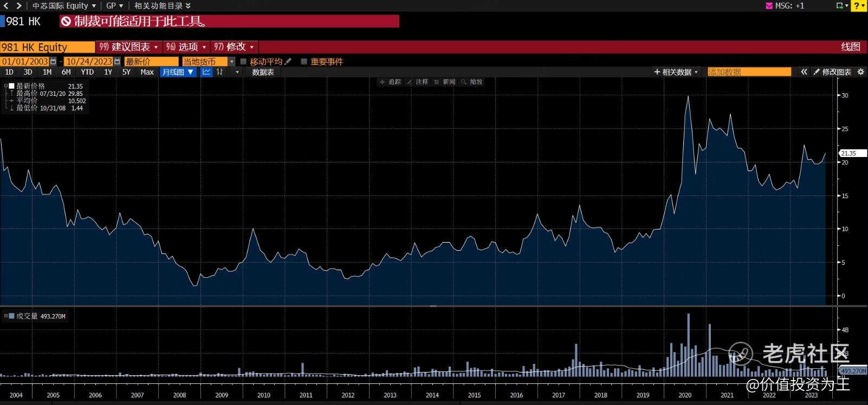Click the 修改图表 edit chart button
The width and height of the screenshot is (868, 405).
click(832, 72)
